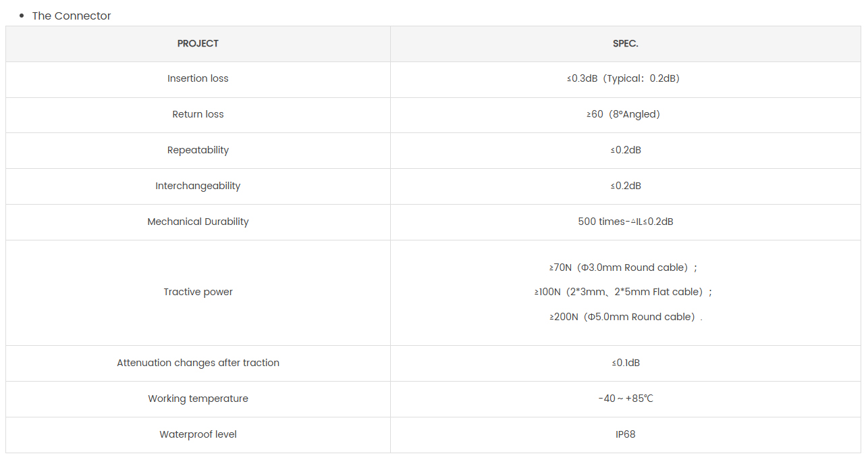Click The Connector bullet heading
This screenshot has width=868, height=460.
coord(72,16)
